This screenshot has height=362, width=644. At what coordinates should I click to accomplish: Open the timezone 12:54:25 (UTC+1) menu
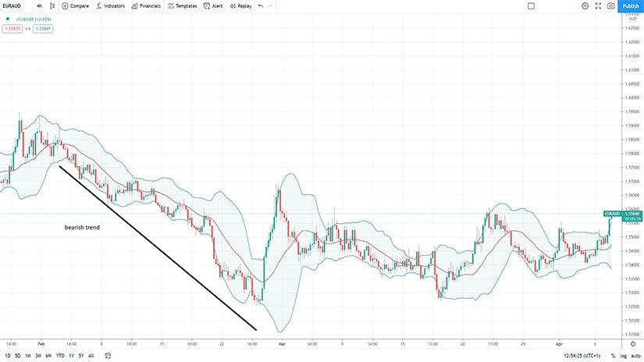[x=582, y=356]
